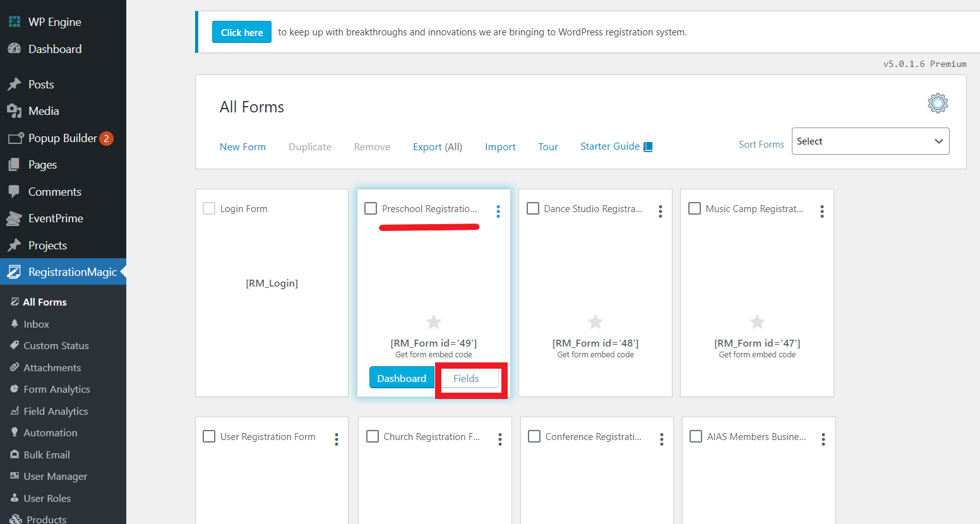Click the Products icon in sidebar
Viewport: 980px width, 524px height.
16,519
